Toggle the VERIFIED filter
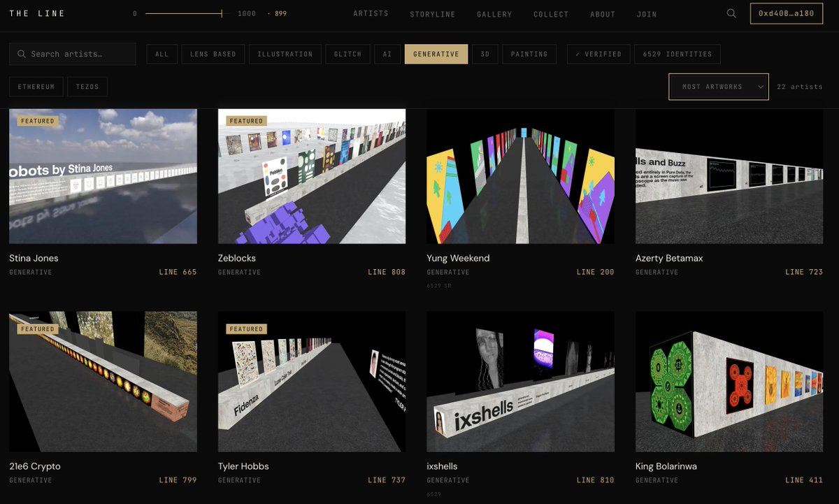Image resolution: width=839 pixels, height=504 pixels. [x=598, y=54]
